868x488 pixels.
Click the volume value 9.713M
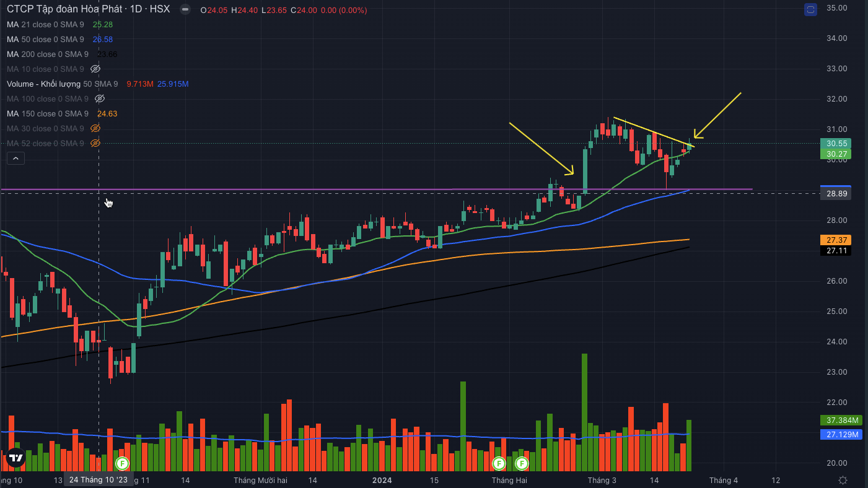pyautogui.click(x=139, y=84)
